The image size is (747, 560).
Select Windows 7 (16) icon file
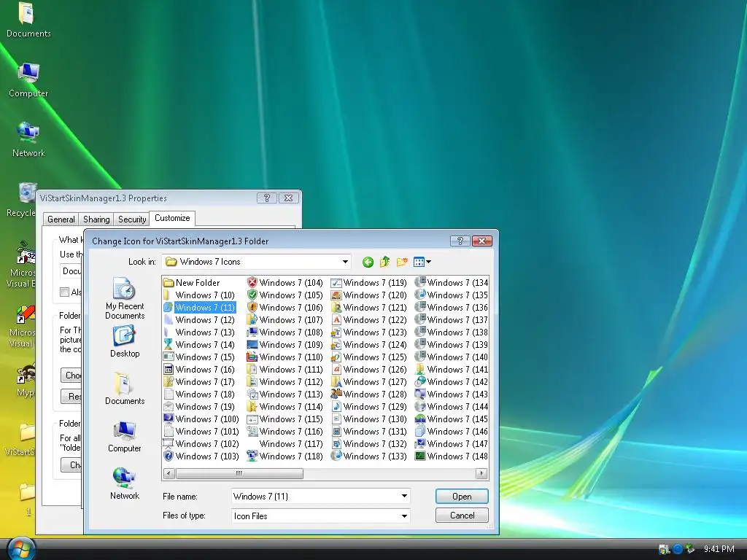coord(199,370)
